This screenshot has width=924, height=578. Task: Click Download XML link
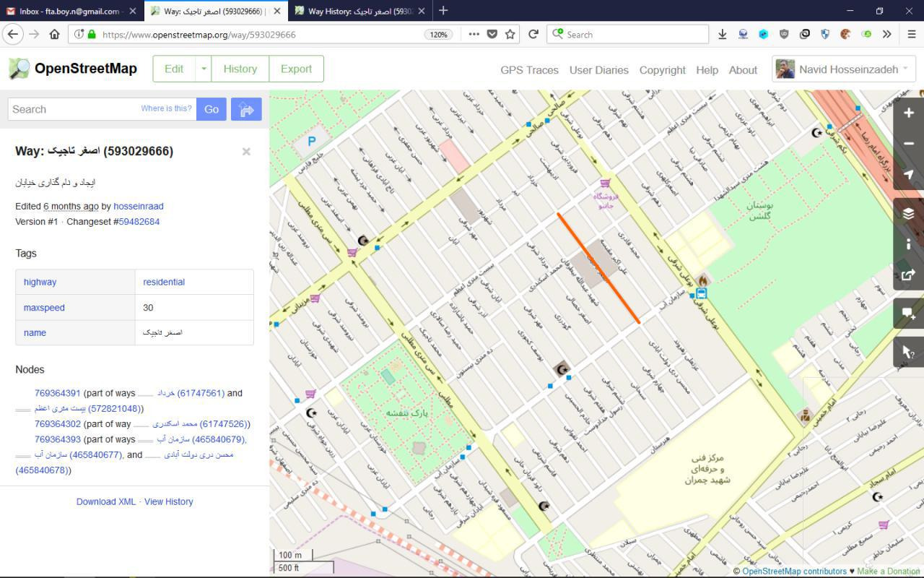(106, 501)
